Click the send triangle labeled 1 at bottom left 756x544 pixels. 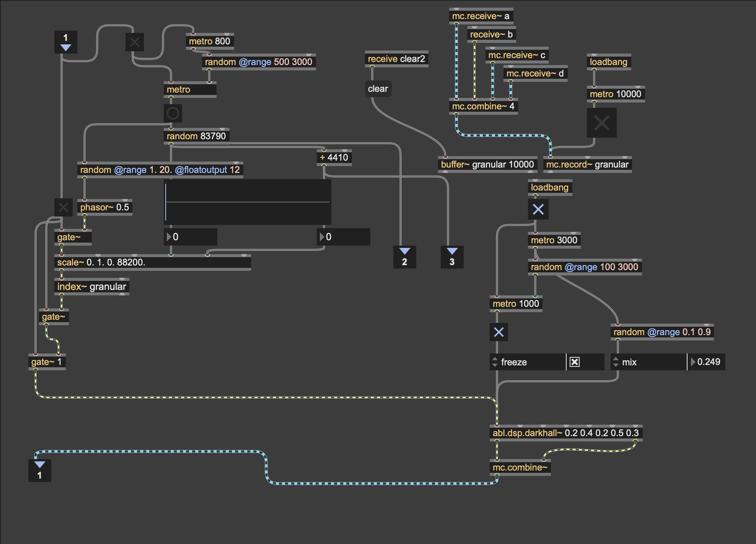tap(40, 470)
